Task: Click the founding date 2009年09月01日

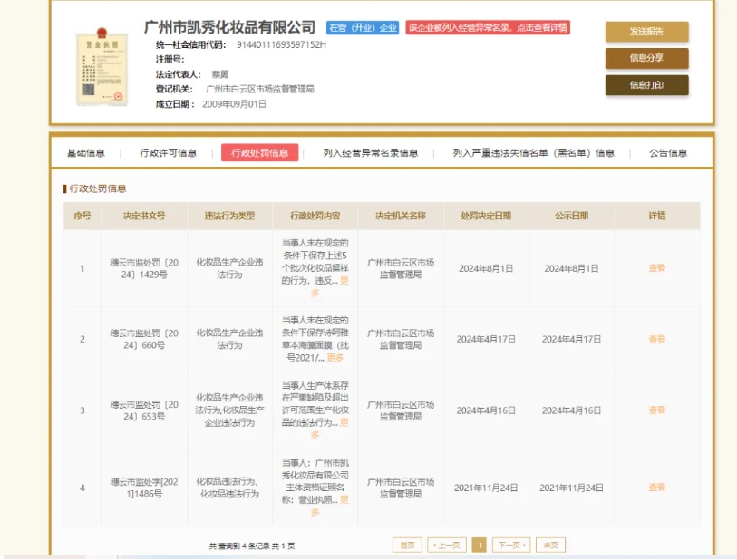Action: point(234,104)
